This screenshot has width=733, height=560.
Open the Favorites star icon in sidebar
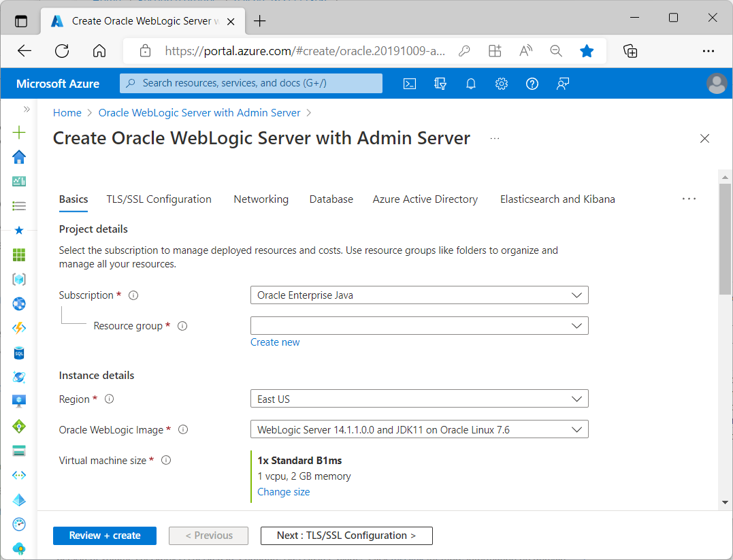coord(18,230)
